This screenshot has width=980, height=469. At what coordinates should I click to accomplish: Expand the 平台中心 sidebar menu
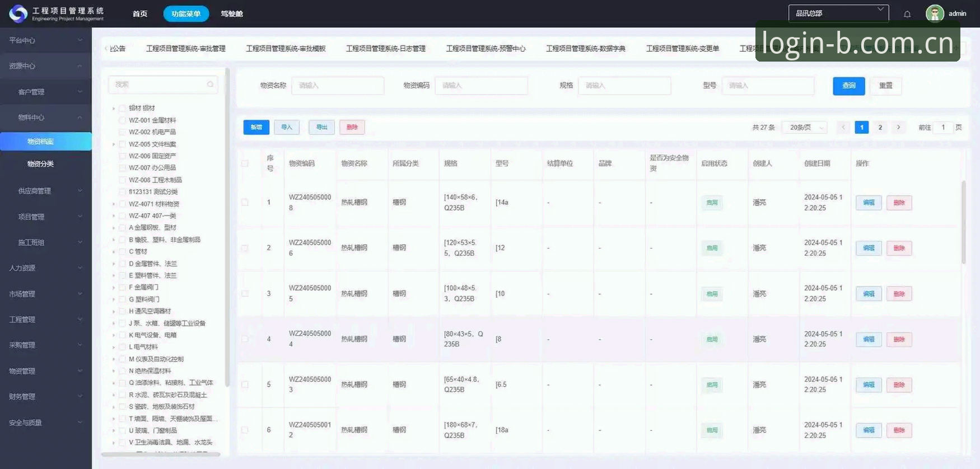pos(45,40)
